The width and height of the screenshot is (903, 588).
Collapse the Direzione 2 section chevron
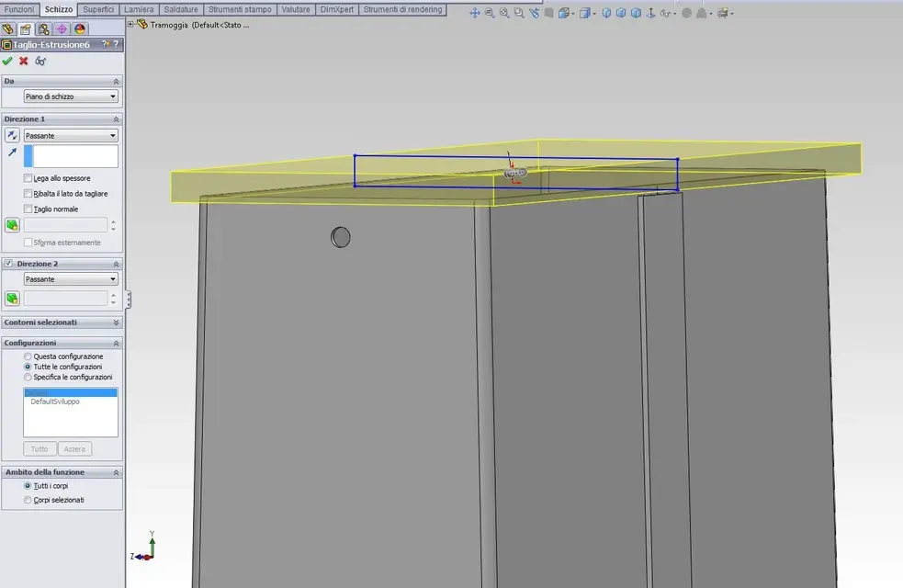pyautogui.click(x=116, y=264)
